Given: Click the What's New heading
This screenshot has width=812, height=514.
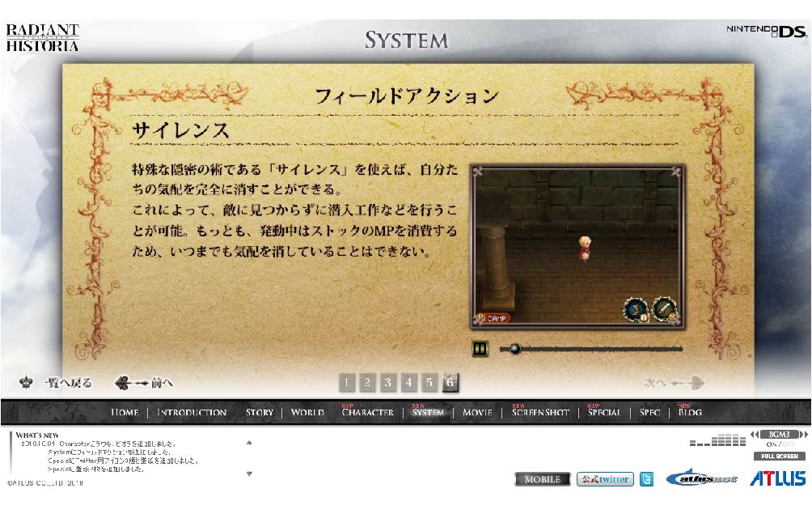Looking at the screenshot, I should 37,435.
